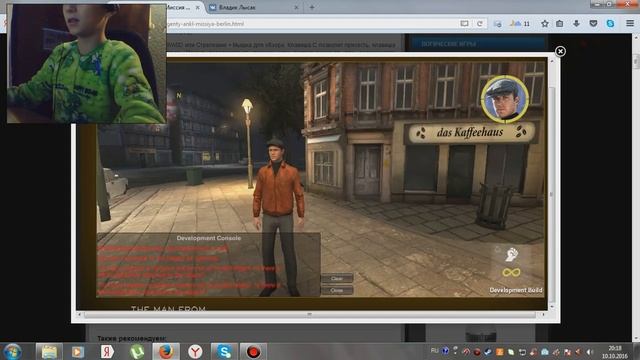Click the popup scroll down arrow
640x360 pixels.
click(x=551, y=307)
